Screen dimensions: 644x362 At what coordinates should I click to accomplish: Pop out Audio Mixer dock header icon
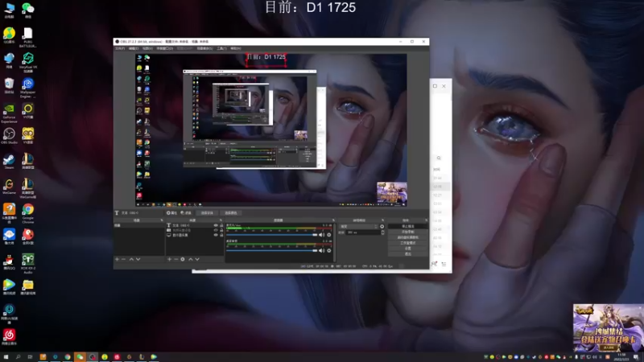coord(333,220)
